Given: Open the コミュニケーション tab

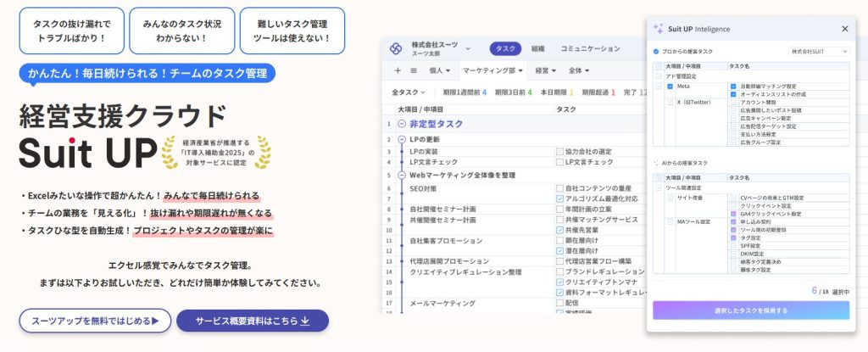Looking at the screenshot, I should [x=591, y=49].
